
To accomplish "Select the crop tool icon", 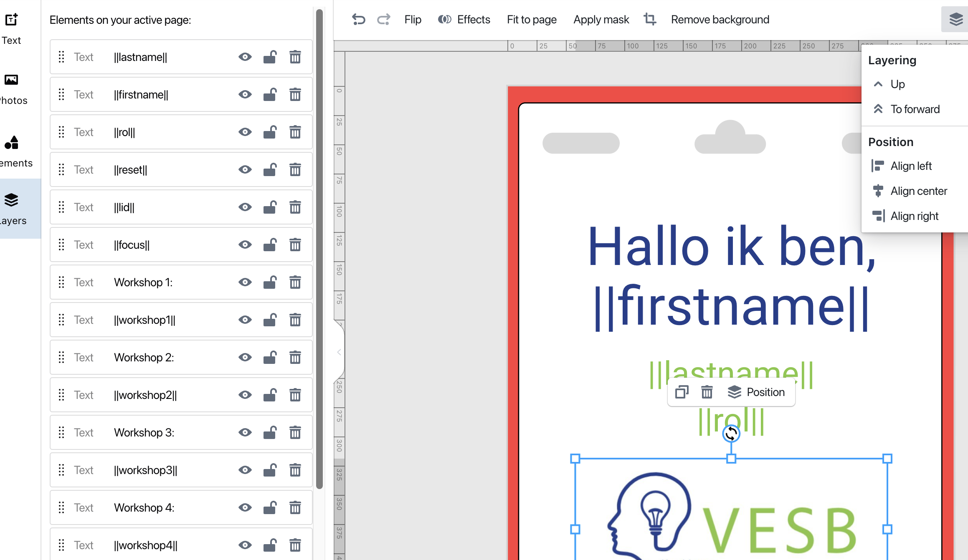I will [x=650, y=19].
